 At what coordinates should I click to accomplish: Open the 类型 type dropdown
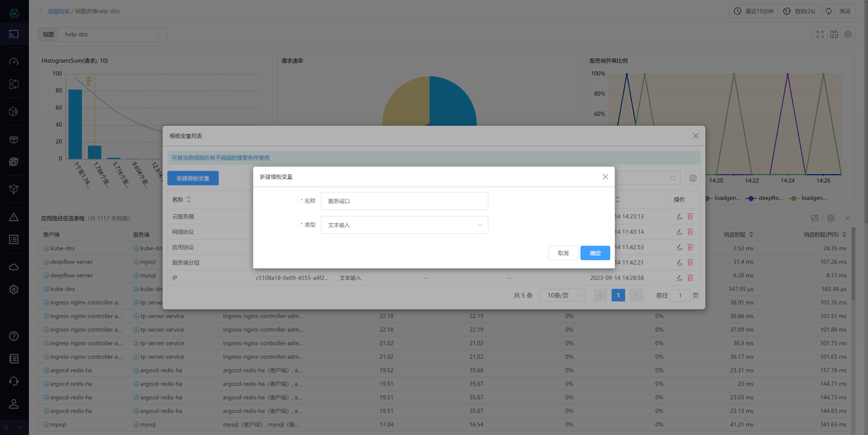(x=404, y=225)
